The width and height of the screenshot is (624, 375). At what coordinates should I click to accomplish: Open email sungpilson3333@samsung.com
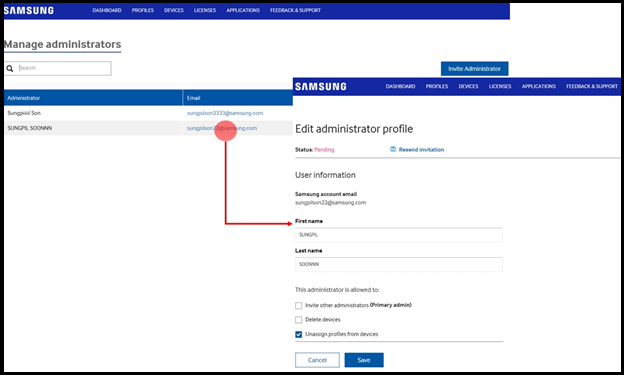225,113
